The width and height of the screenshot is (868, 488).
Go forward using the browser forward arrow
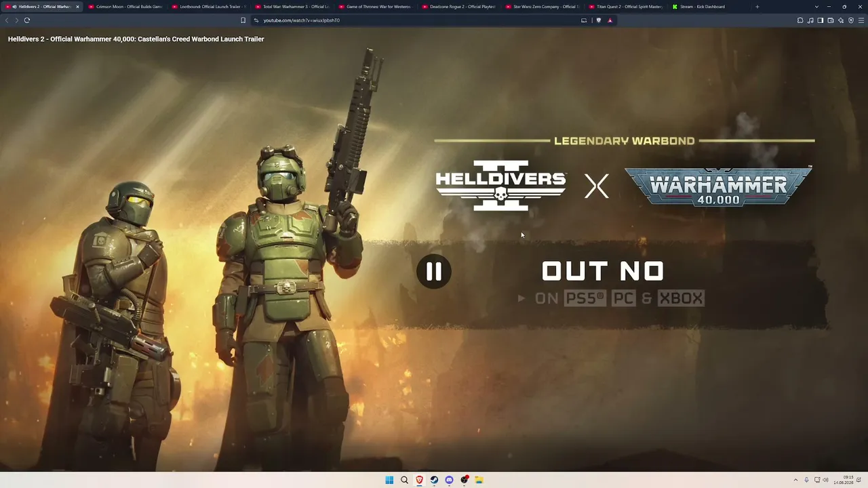click(x=16, y=20)
